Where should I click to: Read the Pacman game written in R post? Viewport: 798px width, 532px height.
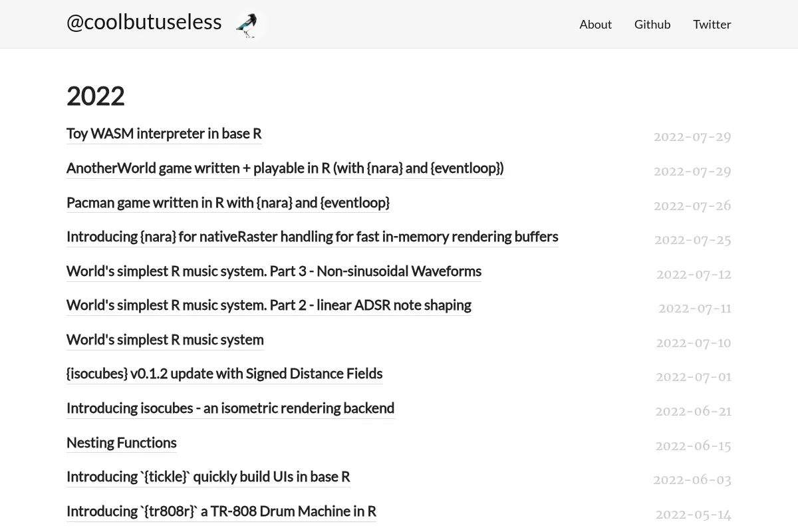[228, 203]
